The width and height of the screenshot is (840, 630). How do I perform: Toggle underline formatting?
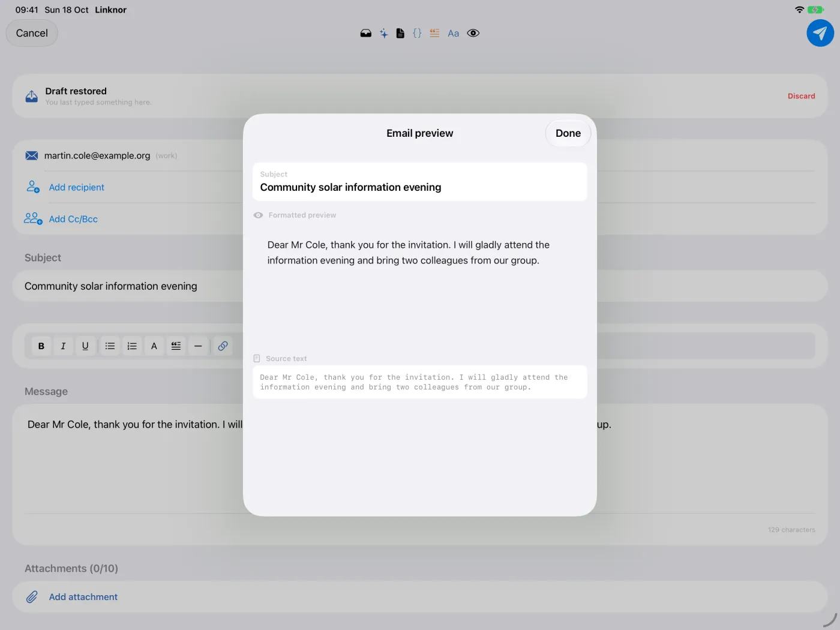pyautogui.click(x=85, y=346)
